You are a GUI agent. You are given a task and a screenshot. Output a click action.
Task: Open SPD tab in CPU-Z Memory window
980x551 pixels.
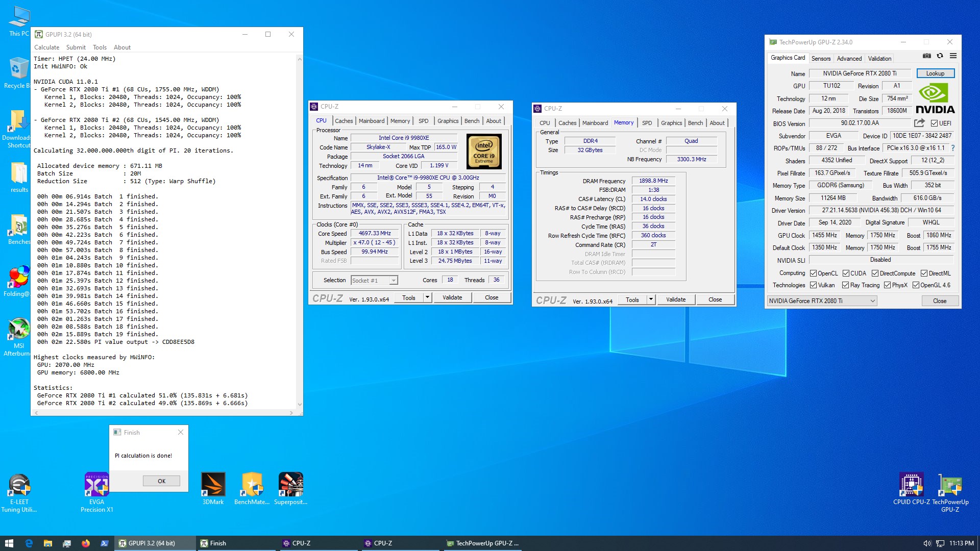[647, 123]
